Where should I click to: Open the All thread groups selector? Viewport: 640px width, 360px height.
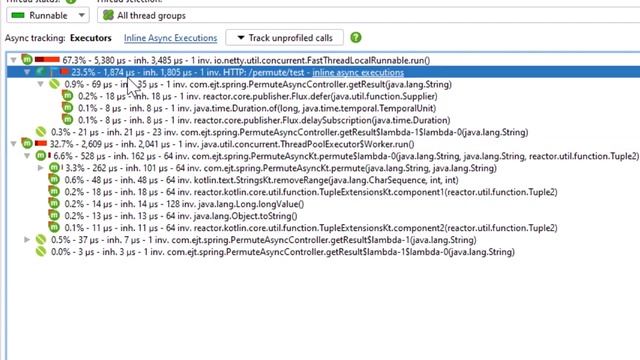click(368, 16)
